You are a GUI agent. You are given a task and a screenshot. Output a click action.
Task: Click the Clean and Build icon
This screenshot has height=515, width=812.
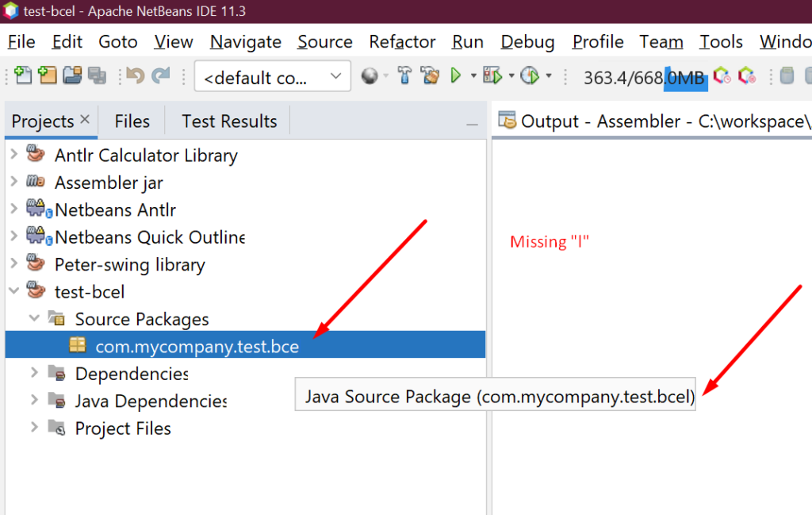pos(430,76)
